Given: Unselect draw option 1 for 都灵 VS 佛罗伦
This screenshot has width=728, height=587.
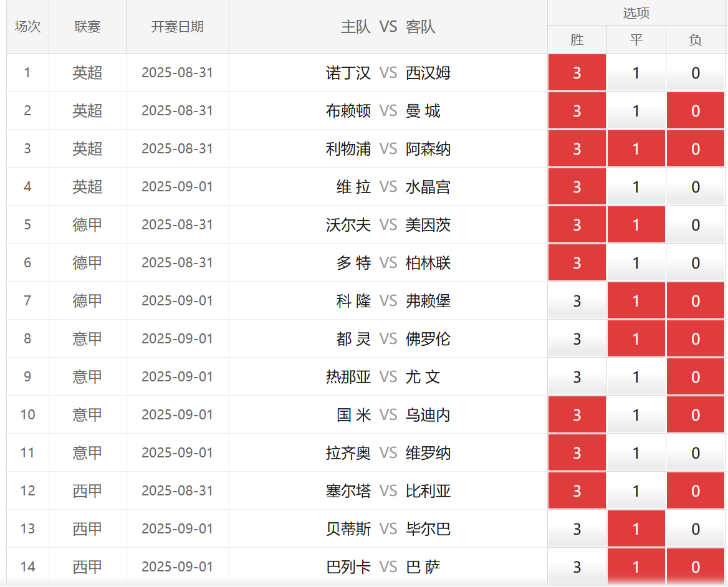Looking at the screenshot, I should [x=636, y=339].
